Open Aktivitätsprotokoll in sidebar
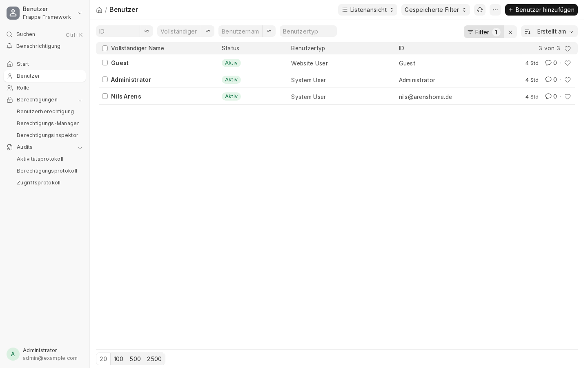588x368 pixels. click(x=40, y=159)
